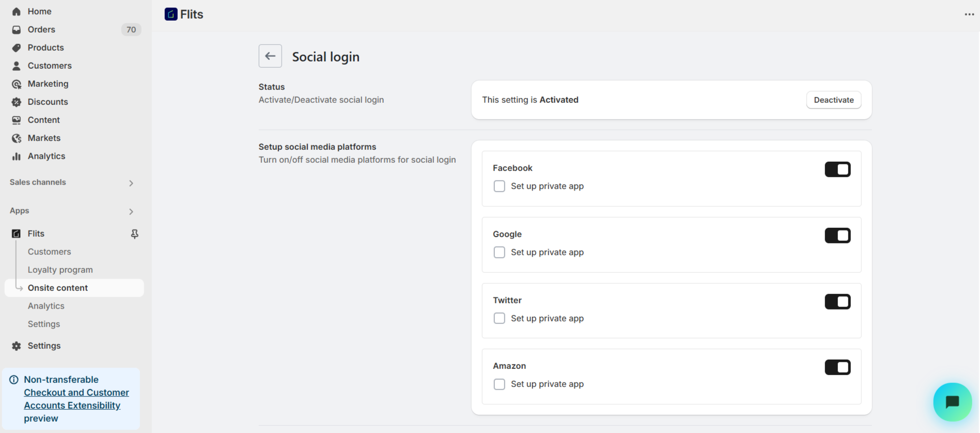Toggle off Twitter social login
Image resolution: width=980 pixels, height=433 pixels.
[837, 301]
